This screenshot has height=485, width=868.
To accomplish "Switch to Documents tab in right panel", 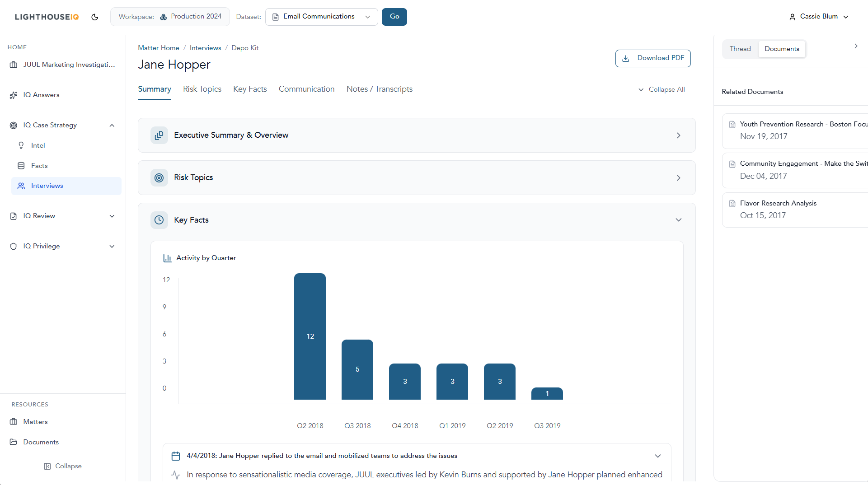I will [782, 49].
